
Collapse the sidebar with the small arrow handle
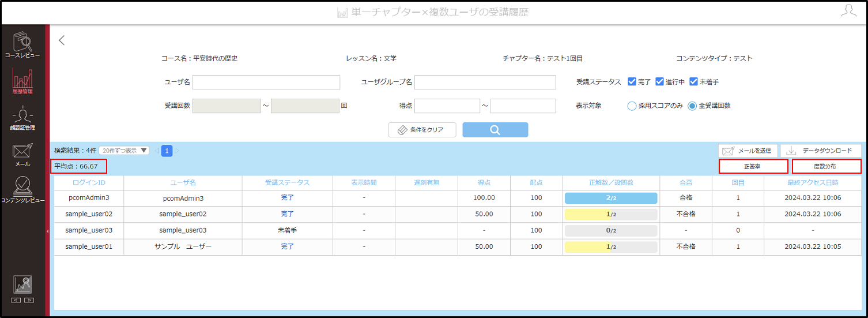[x=47, y=231]
